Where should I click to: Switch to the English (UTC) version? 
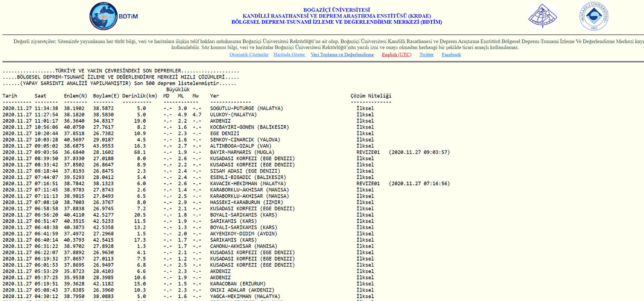point(396,55)
